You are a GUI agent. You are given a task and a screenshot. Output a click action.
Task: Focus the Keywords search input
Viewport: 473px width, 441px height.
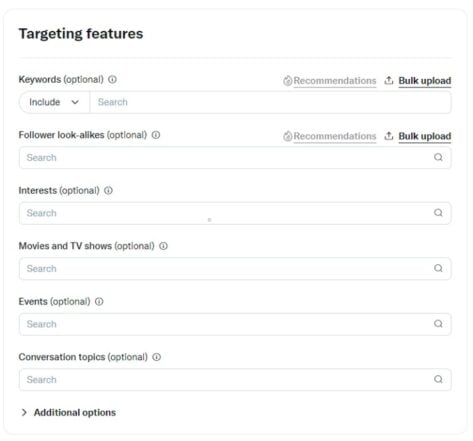271,102
